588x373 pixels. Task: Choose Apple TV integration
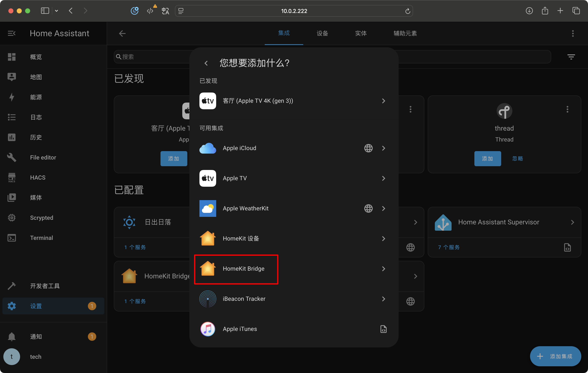point(294,178)
